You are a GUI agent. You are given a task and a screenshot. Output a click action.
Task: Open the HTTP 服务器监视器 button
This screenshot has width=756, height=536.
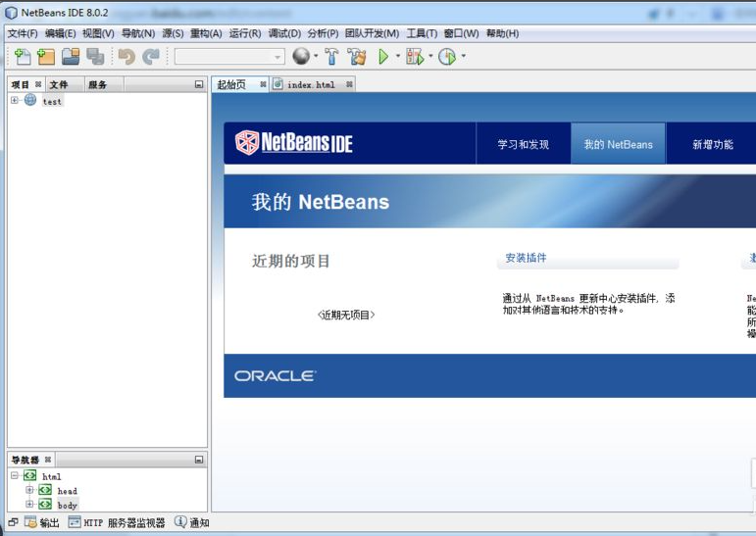coord(117,522)
